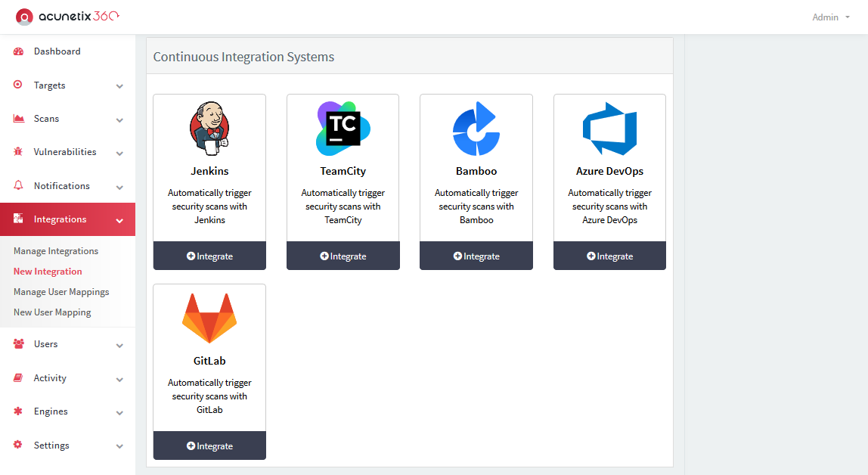Go to Manage User Mappings
This screenshot has height=475, width=868.
[x=61, y=292]
